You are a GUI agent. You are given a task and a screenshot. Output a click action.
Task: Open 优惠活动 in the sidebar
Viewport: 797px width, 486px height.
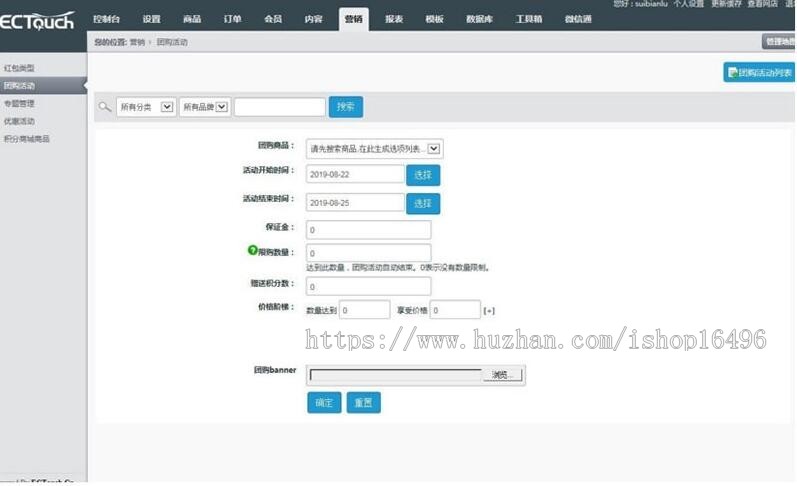coord(19,121)
